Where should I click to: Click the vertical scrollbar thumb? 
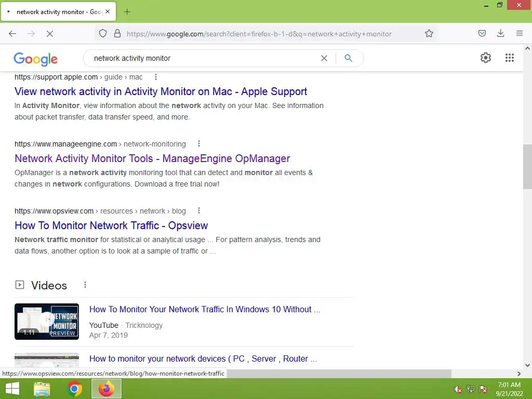tap(527, 167)
